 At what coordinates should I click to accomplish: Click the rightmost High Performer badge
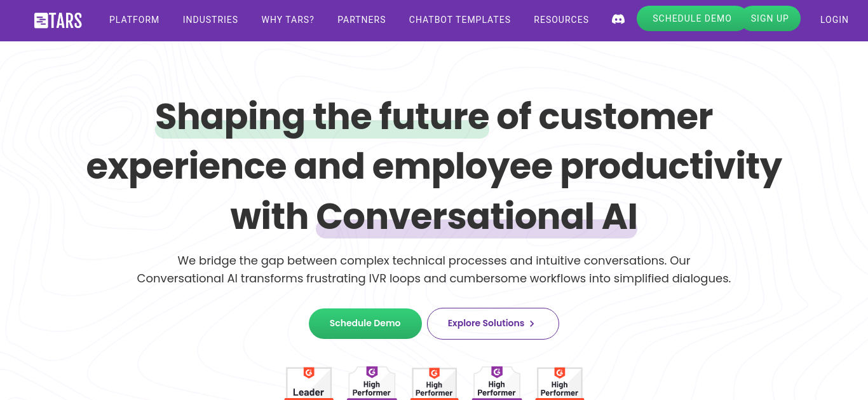(559, 383)
